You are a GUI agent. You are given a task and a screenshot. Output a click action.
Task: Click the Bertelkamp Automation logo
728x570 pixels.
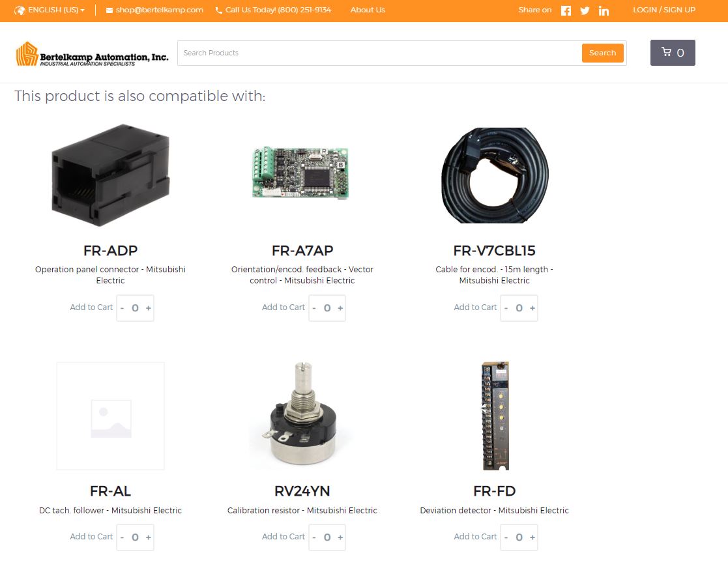(x=92, y=54)
